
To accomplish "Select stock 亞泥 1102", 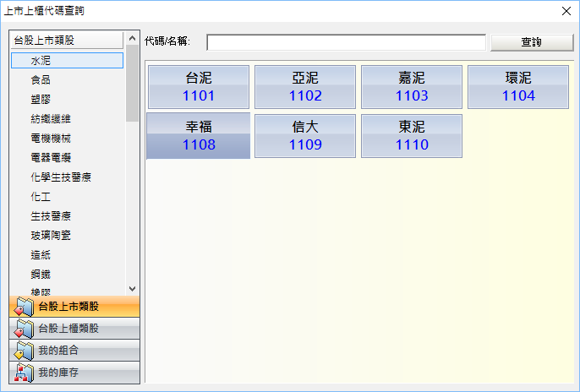I will pyautogui.click(x=305, y=87).
